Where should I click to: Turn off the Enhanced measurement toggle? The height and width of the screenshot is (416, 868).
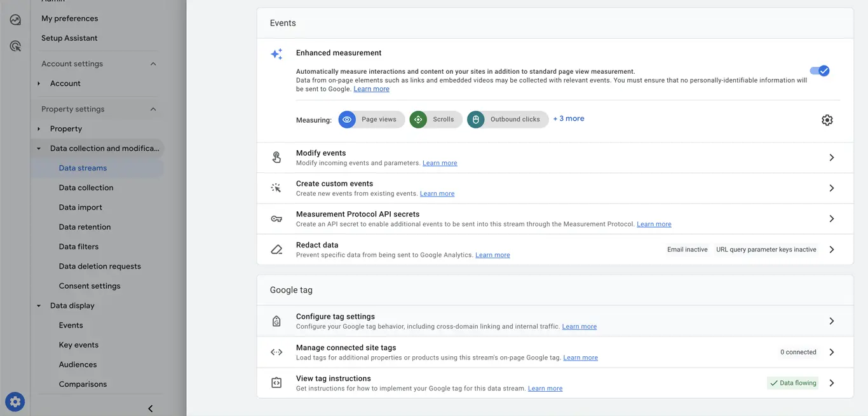[x=819, y=71]
